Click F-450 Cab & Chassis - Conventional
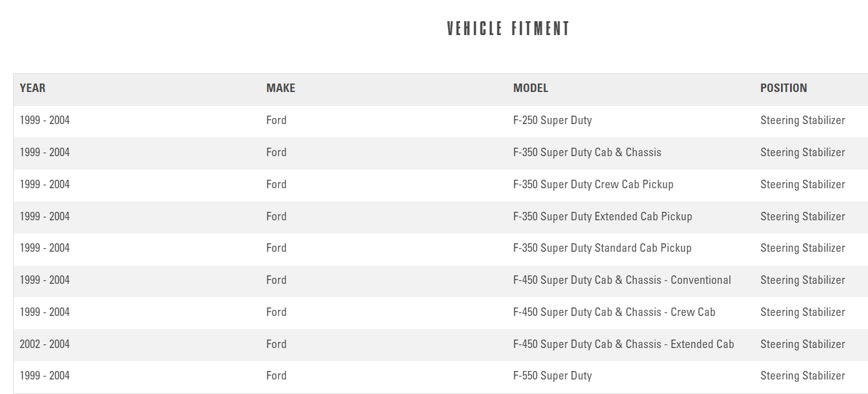This screenshot has width=868, height=394. (621, 280)
